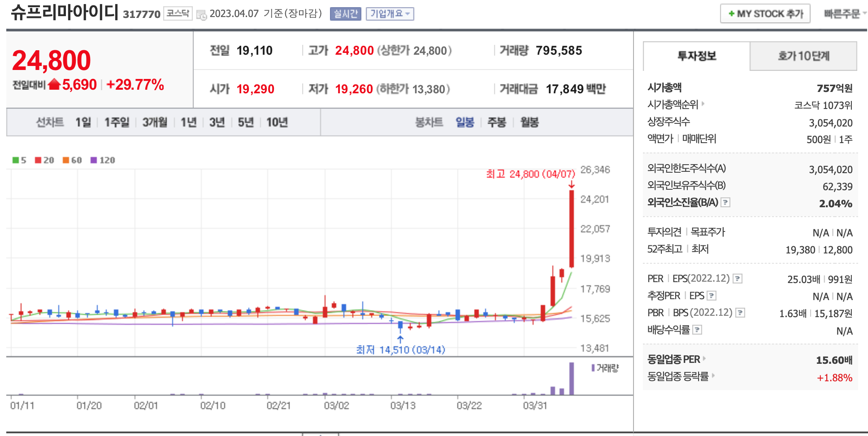The height and width of the screenshot is (436, 868).
Task: Click the arrow icon next to 동일업종 PER
Action: (x=704, y=358)
